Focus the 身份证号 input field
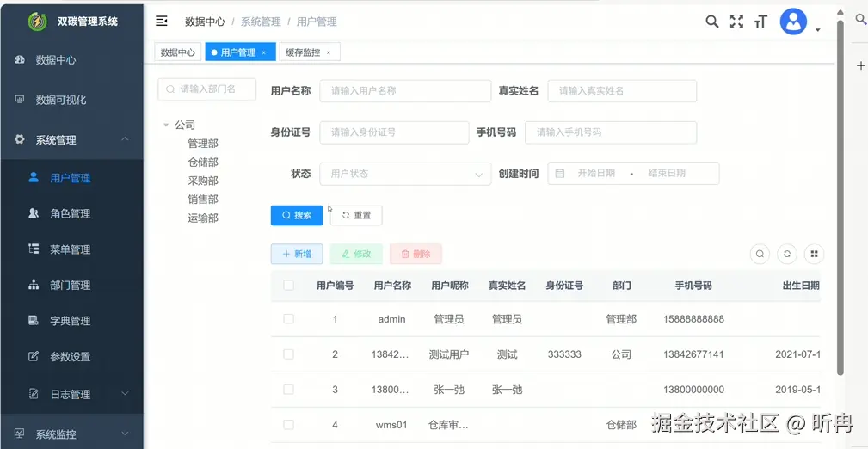Image resolution: width=868 pixels, height=449 pixels. [x=394, y=132]
